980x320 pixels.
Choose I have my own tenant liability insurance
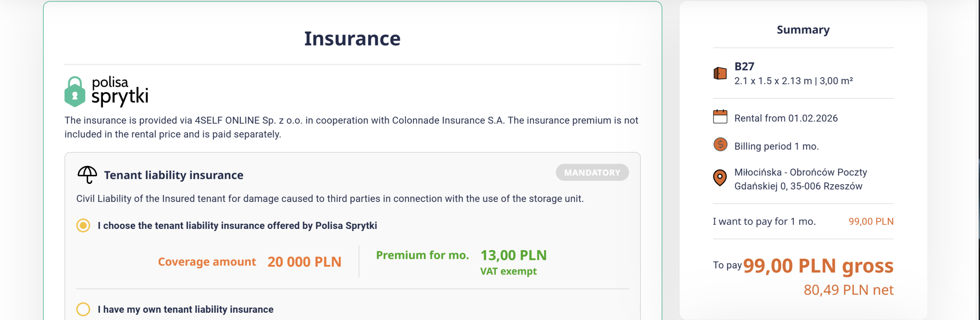click(x=83, y=309)
